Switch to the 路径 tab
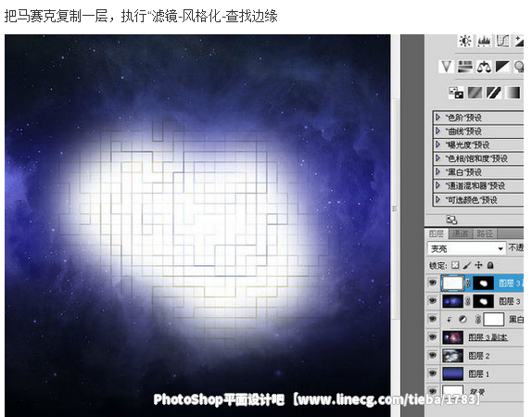This screenshot has height=417, width=532. click(485, 234)
